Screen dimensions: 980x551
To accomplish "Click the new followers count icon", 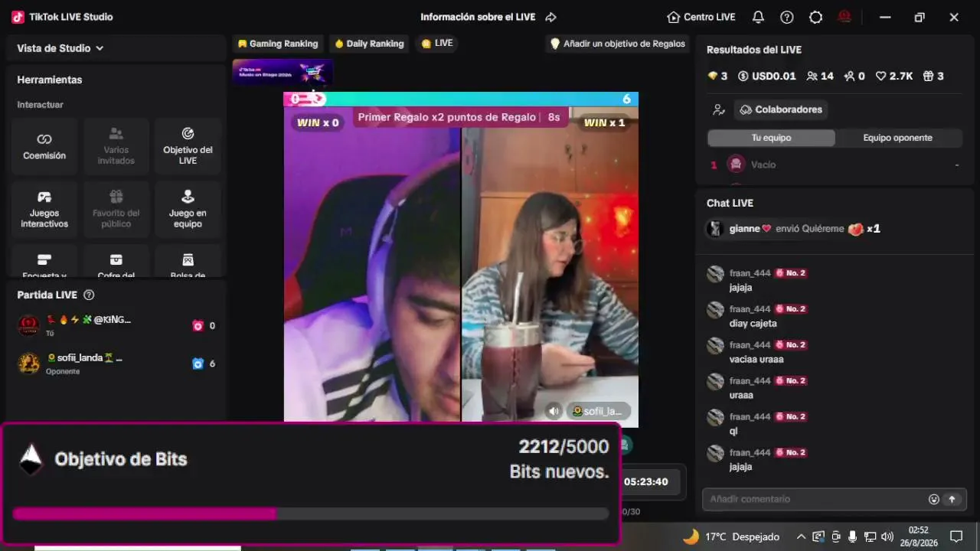I will coord(849,76).
